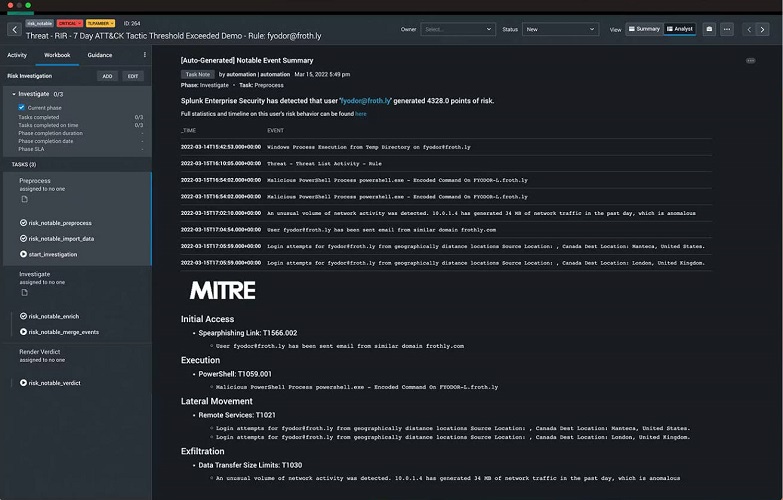
Task: Open the TLP:AMBER sensitivity dropdown
Action: 100,23
